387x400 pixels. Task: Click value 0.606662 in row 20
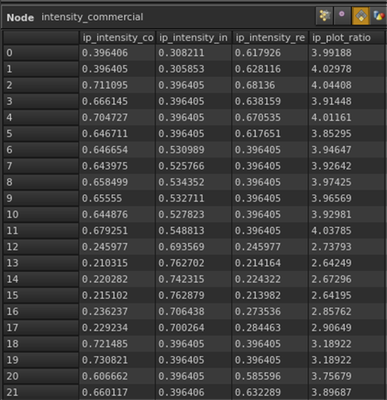[x=105, y=376]
